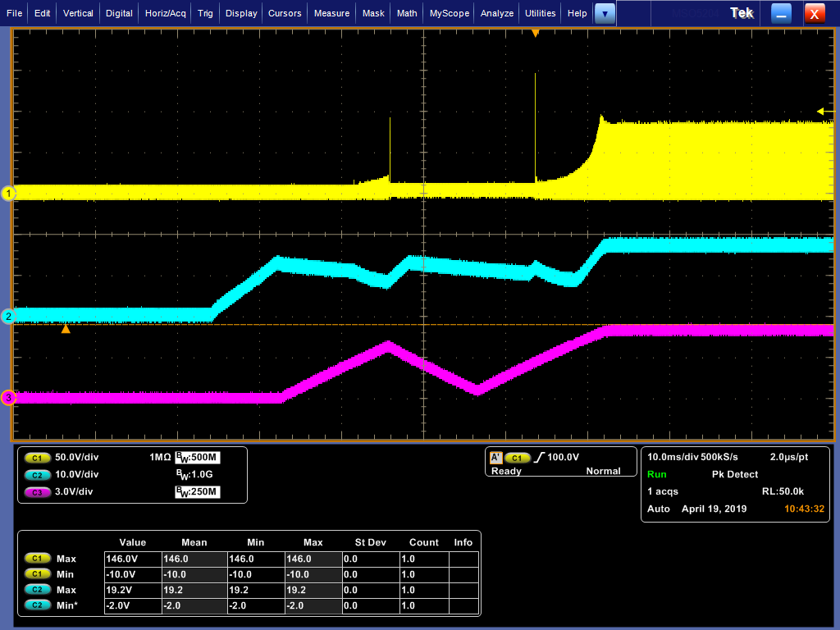Open the Horiz/Acq menu
Screen dimensions: 840x630
(x=166, y=13)
